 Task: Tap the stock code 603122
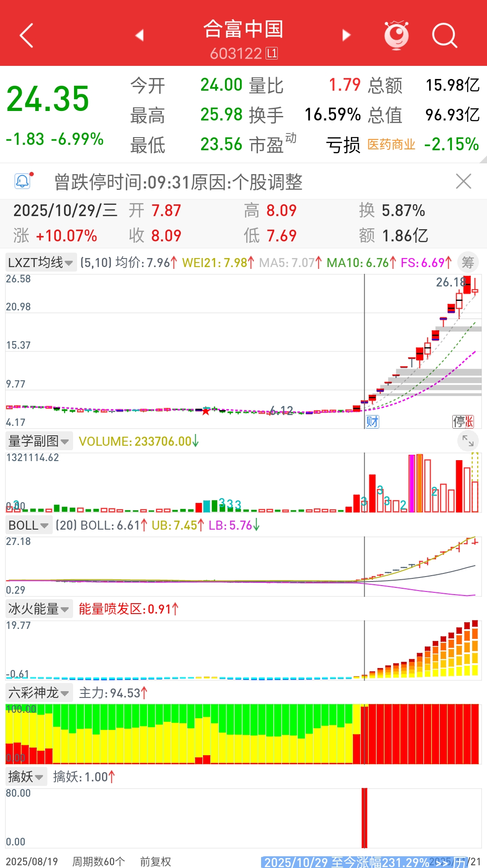(x=236, y=54)
